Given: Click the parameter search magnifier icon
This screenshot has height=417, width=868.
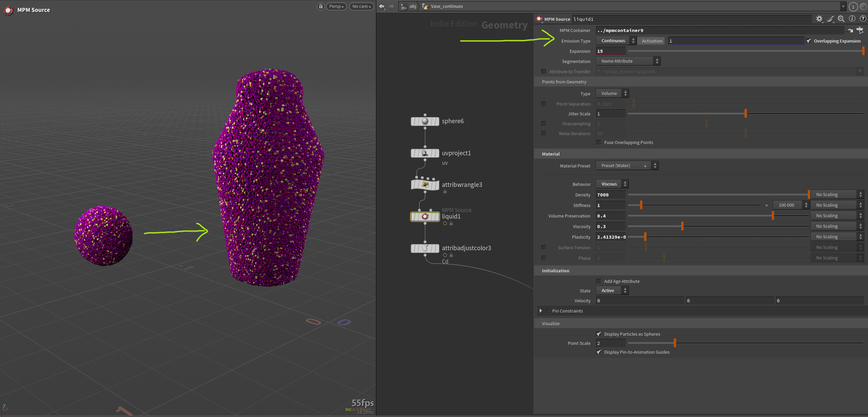Looking at the screenshot, I should coord(841,19).
